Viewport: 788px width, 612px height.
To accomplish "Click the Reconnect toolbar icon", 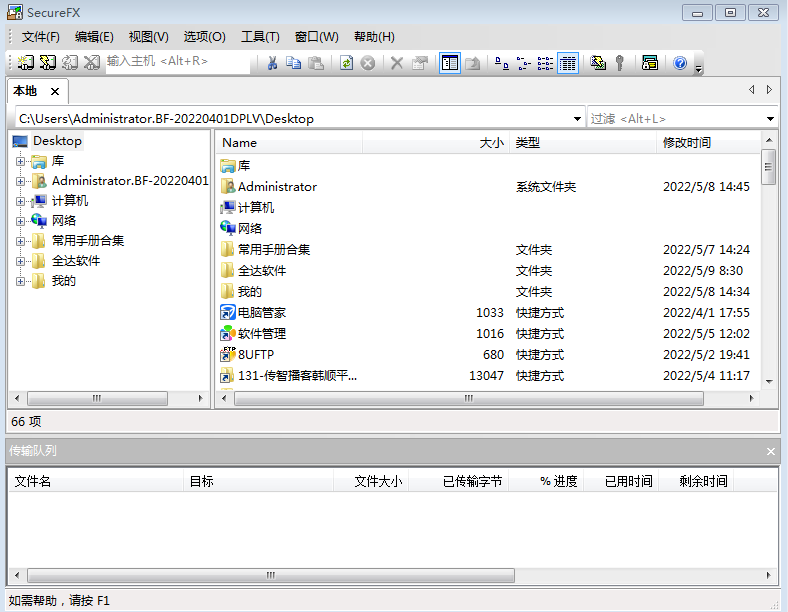I will pos(70,63).
